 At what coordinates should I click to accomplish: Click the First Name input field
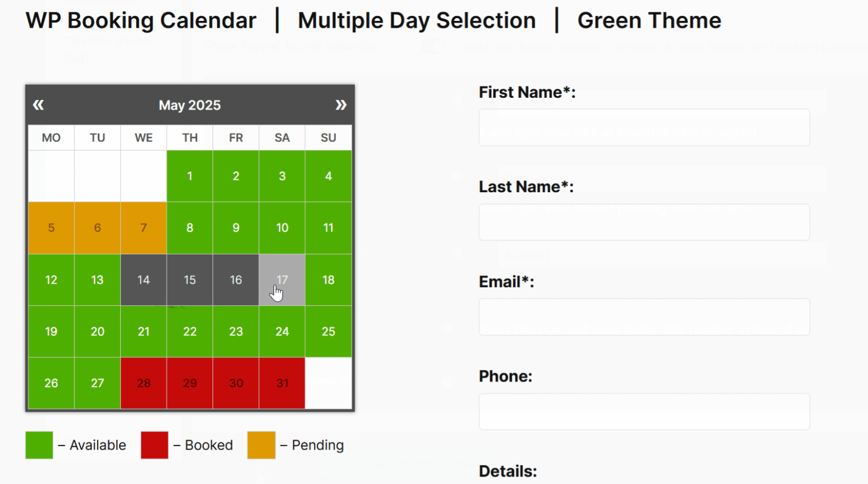(x=644, y=127)
